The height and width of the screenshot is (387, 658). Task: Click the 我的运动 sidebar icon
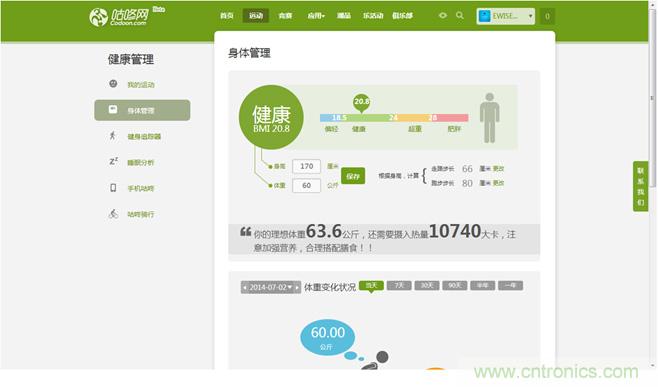(113, 84)
